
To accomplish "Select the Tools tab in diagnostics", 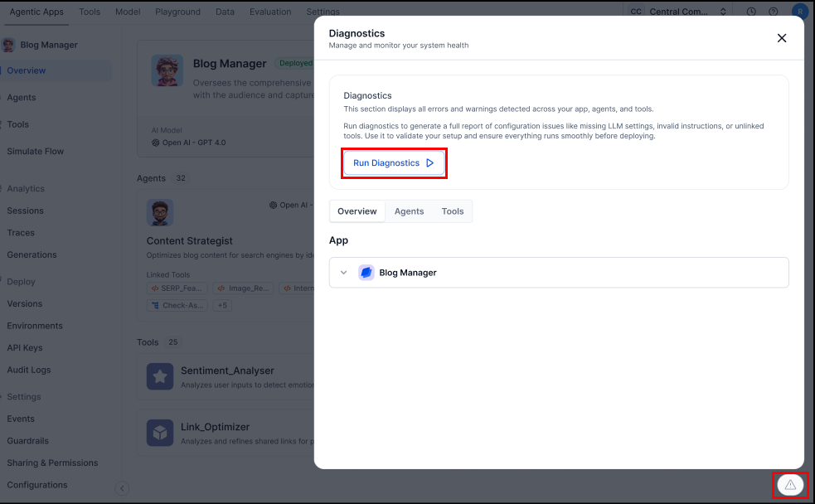I will pyautogui.click(x=452, y=211).
